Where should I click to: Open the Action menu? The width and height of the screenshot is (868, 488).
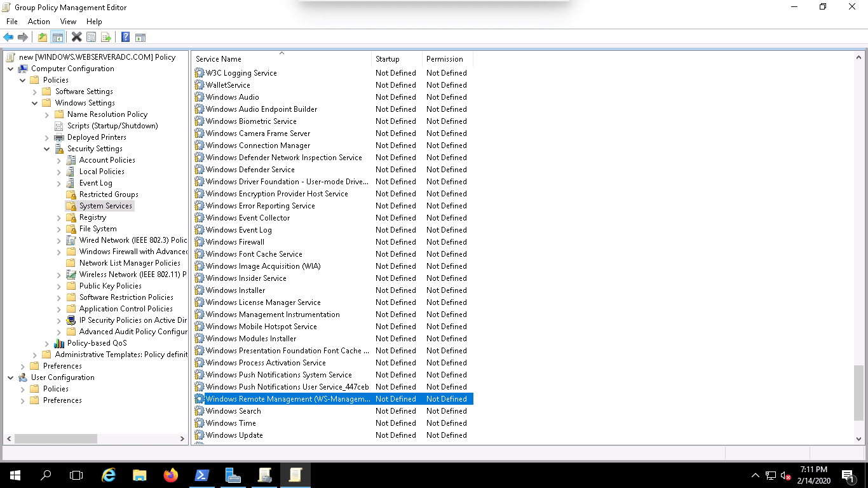tap(39, 22)
